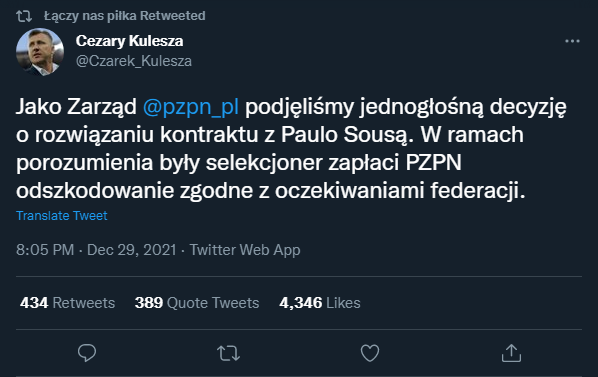Screen dimensions: 598x377
Task: Open the three-dot more options menu
Action: (x=572, y=41)
